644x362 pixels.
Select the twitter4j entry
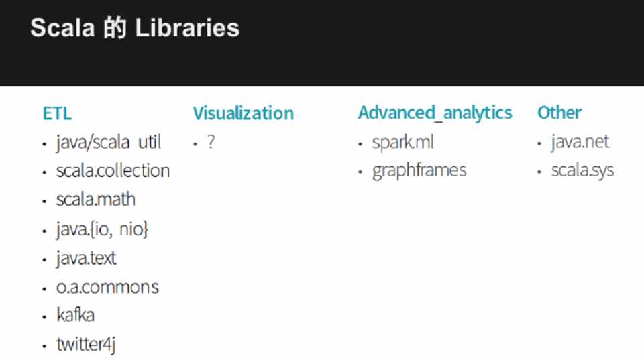tap(87, 345)
